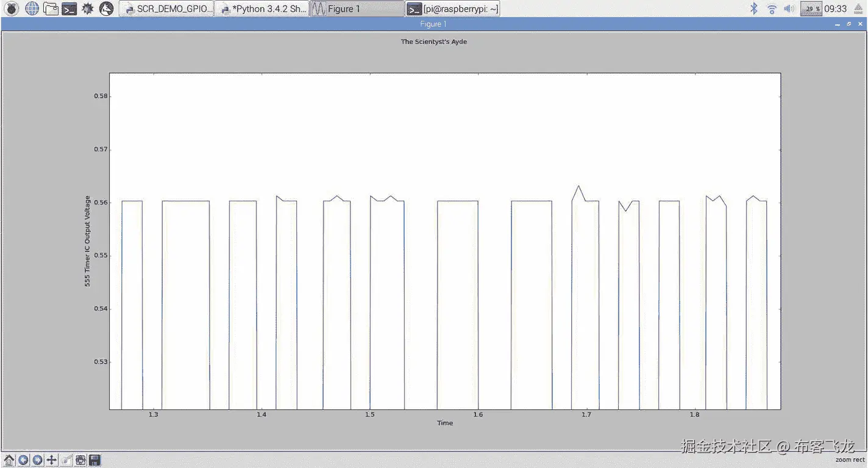
Task: Click the volume control to adjust sound
Action: tap(789, 9)
